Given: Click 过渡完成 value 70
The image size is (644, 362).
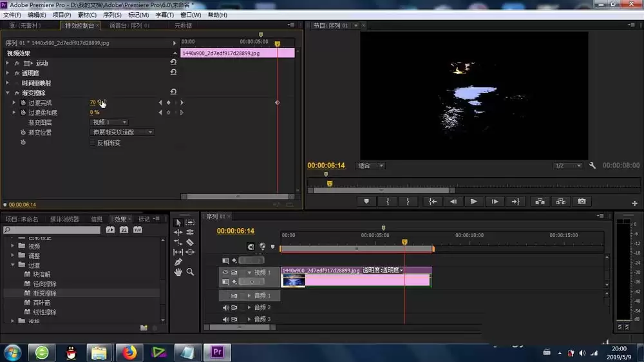Looking at the screenshot, I should (x=92, y=102).
